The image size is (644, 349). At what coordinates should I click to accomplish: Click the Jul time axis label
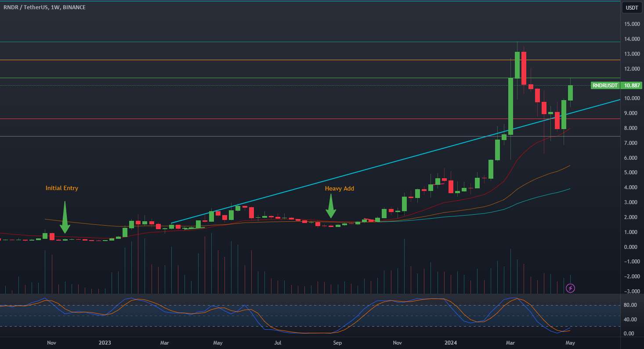(x=278, y=342)
